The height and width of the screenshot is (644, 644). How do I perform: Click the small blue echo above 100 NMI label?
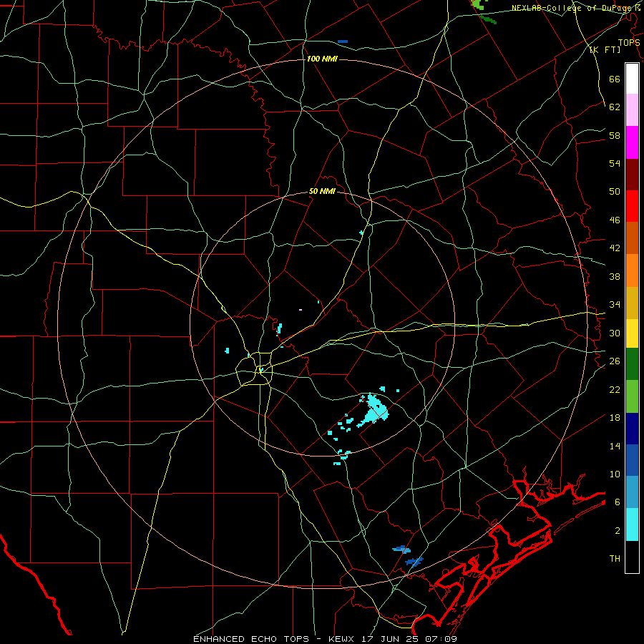coord(343,42)
